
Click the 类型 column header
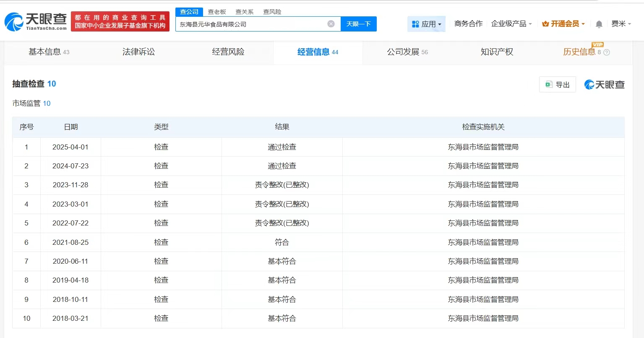(x=161, y=127)
